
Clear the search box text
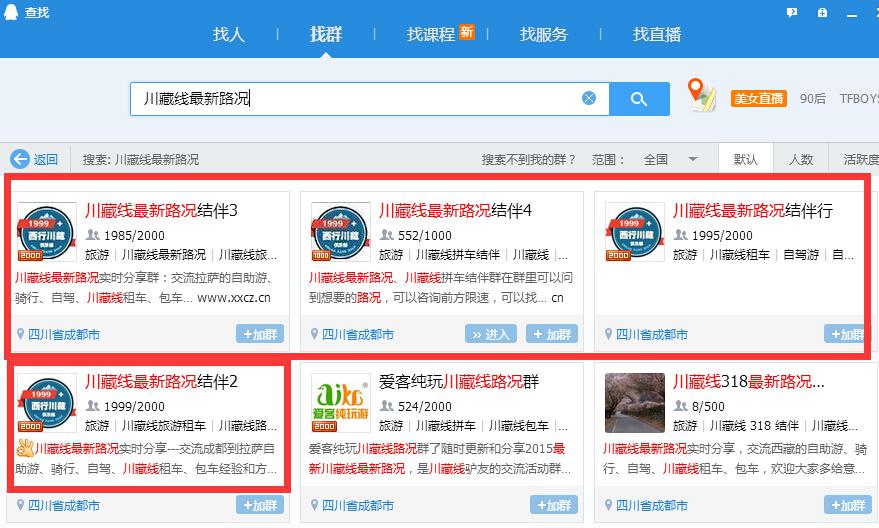(589, 98)
